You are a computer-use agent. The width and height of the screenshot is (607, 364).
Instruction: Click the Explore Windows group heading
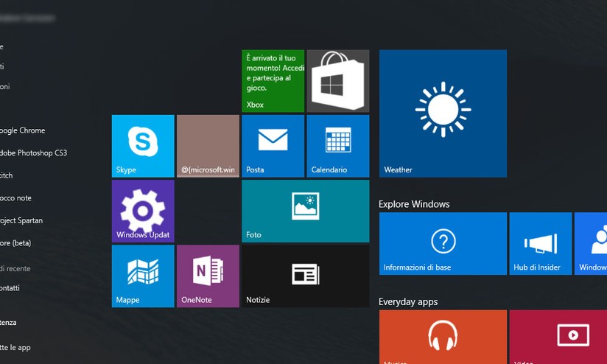pyautogui.click(x=414, y=204)
